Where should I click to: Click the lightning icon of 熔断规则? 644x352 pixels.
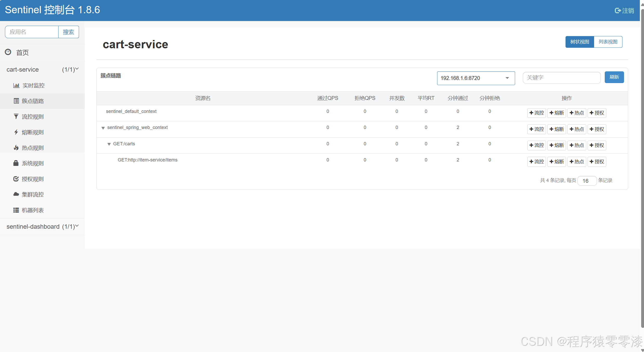coord(16,132)
